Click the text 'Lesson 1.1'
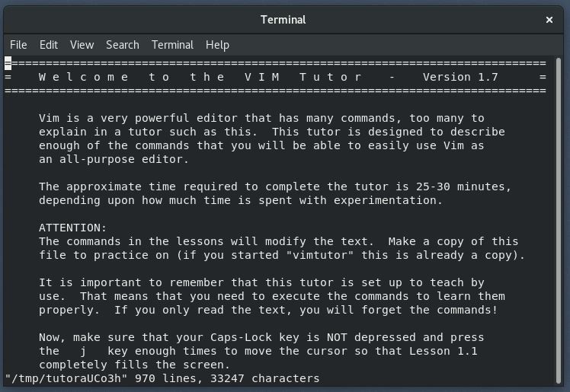 pos(444,351)
